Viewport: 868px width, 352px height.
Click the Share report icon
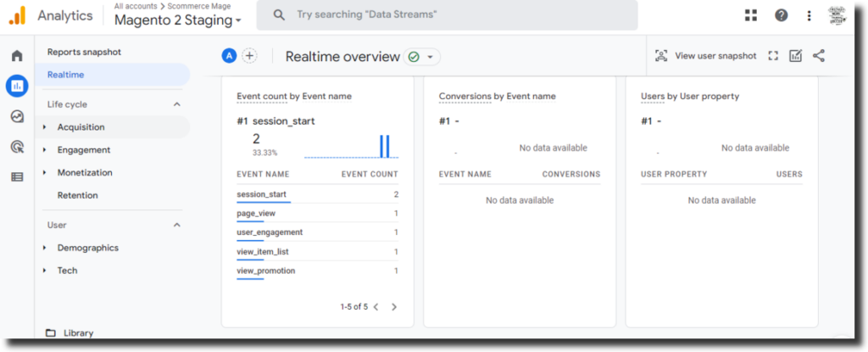[x=818, y=56]
